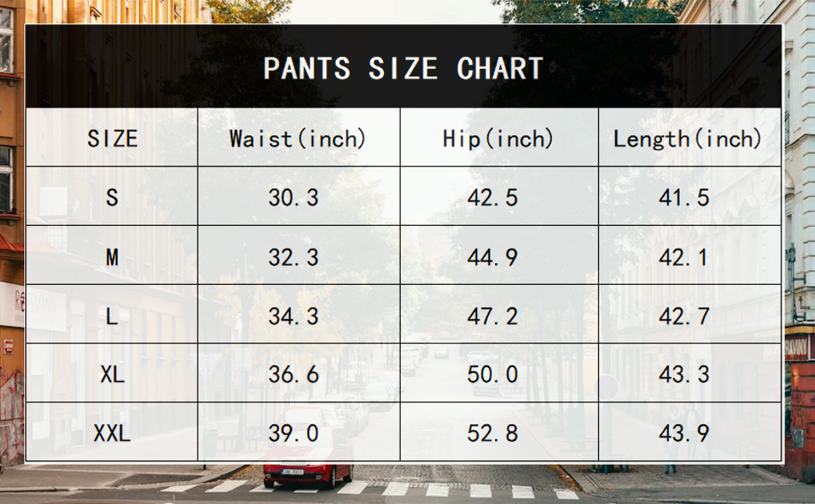Click hip value 52.8
Screen dimensions: 815x504
tap(492, 433)
